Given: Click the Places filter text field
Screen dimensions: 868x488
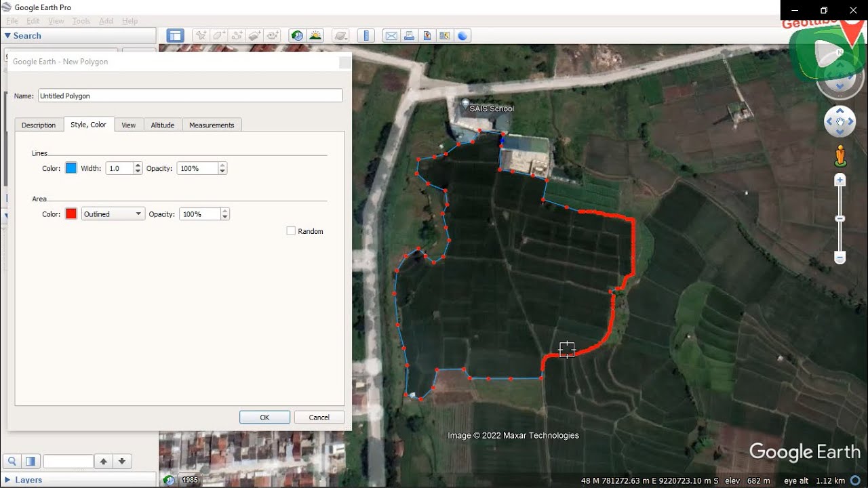Looking at the screenshot, I should pyautogui.click(x=68, y=462).
